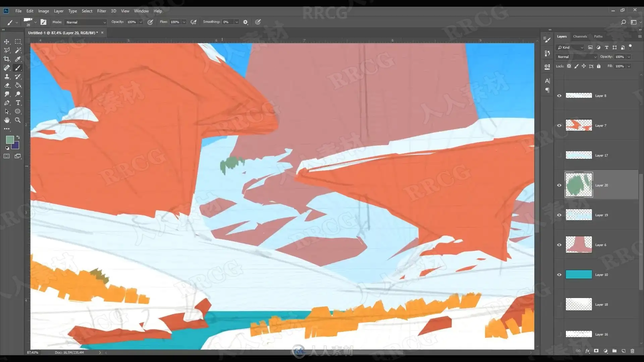The image size is (644, 362).
Task: Open layer style fx menu
Action: click(x=587, y=351)
